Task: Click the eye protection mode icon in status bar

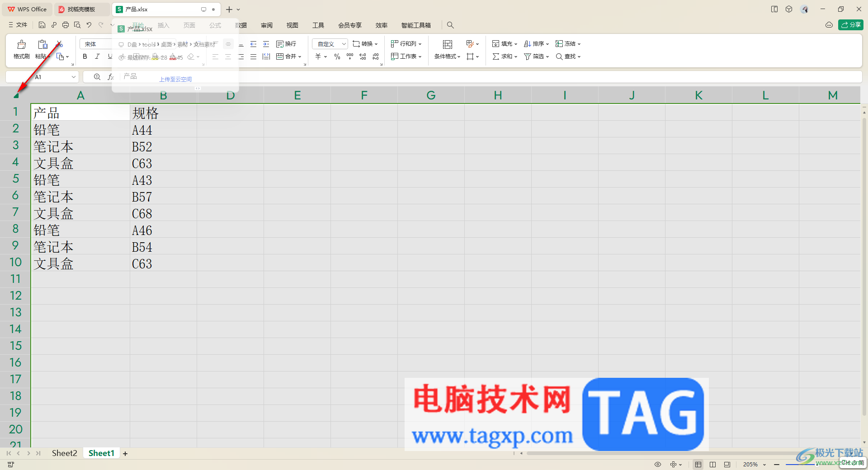Action: (x=658, y=464)
